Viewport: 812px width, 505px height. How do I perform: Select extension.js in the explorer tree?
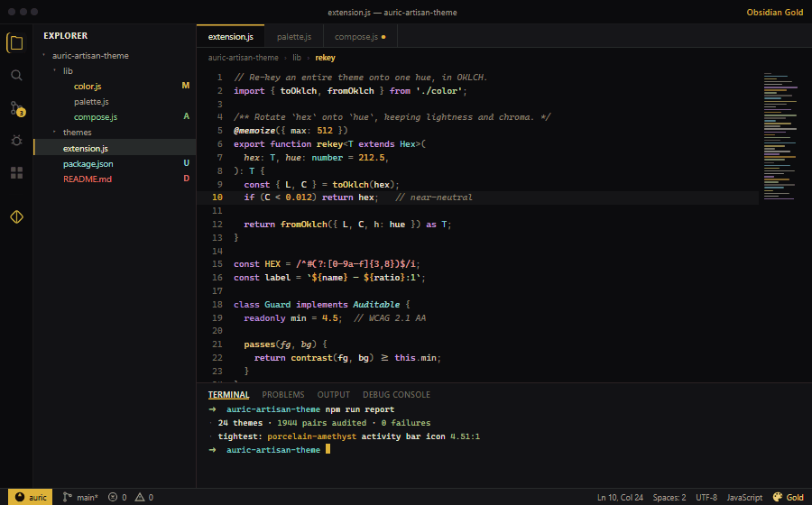click(x=115, y=148)
